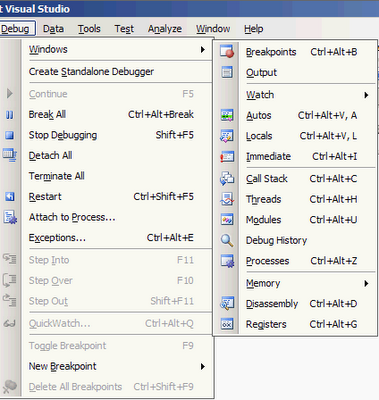Expand the Windows submenu arrow
The width and height of the screenshot is (379, 400).
[203, 50]
